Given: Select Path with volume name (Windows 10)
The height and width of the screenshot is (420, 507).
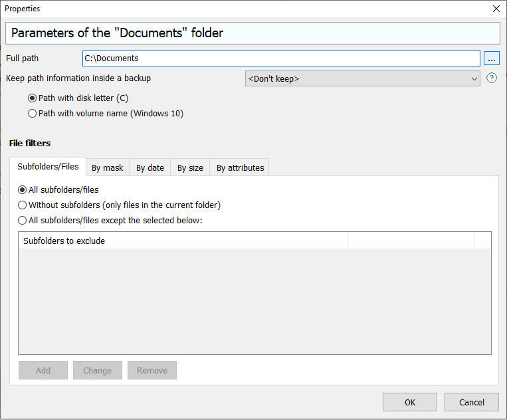Looking at the screenshot, I should 106,114.
